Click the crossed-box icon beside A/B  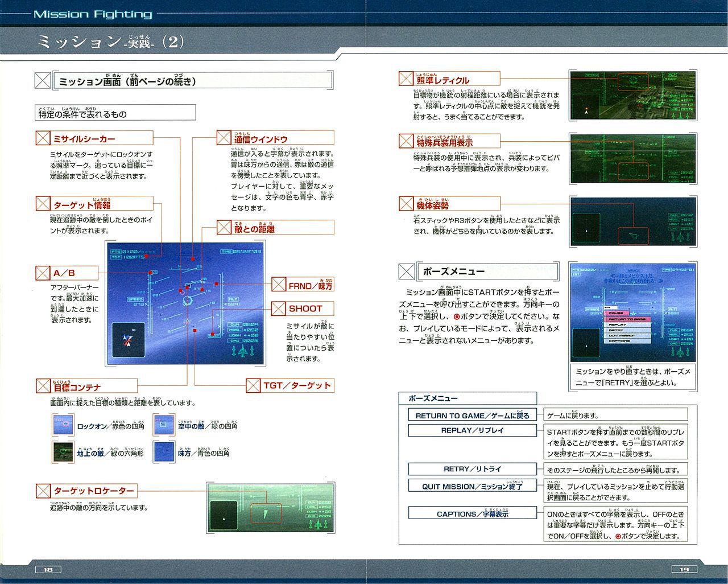tap(43, 273)
